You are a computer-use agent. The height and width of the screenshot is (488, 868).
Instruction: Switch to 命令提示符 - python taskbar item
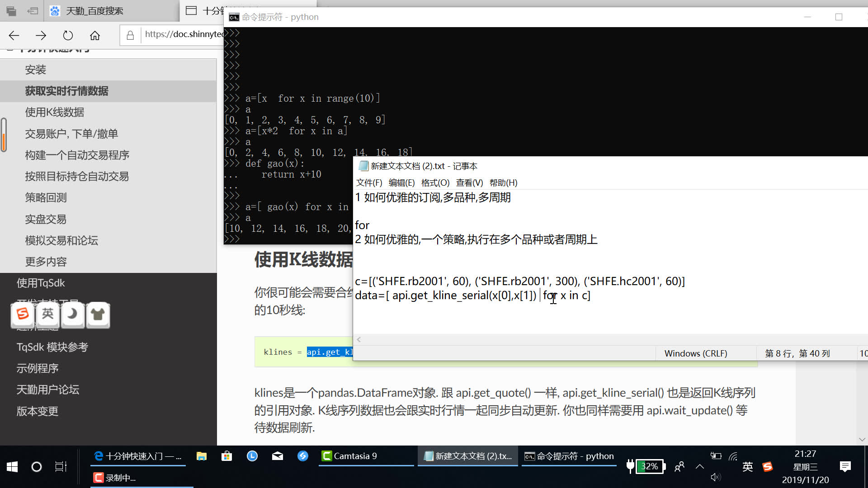click(x=569, y=456)
